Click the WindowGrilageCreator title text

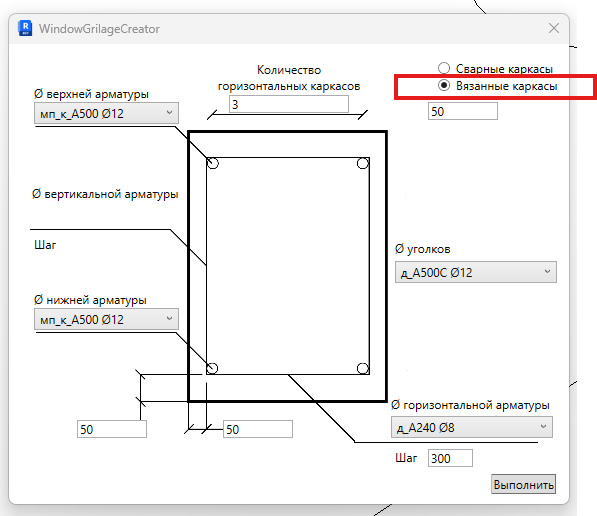pyautogui.click(x=99, y=29)
